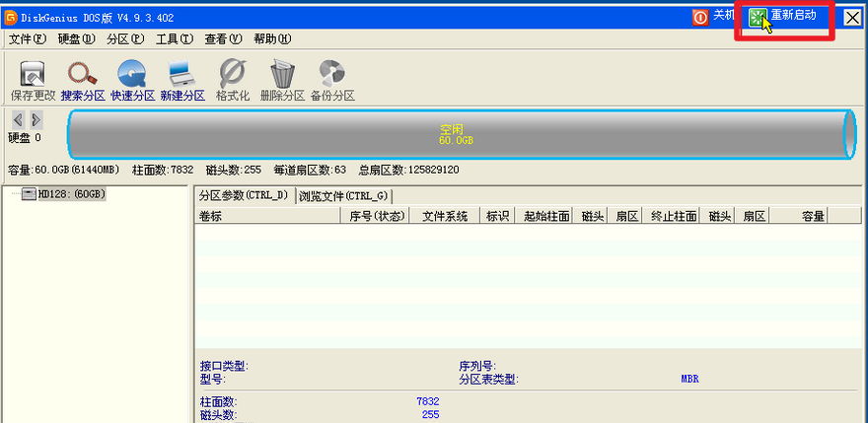Screen dimensions: 868x423
Task: Click the Start Cylinder (起始柱面) column header
Action: (544, 216)
